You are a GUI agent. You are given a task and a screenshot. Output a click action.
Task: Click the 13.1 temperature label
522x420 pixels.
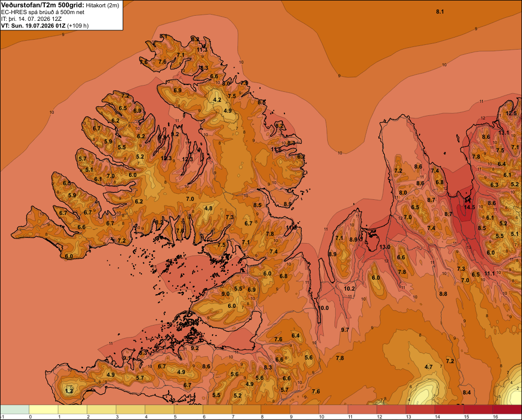[504, 133]
